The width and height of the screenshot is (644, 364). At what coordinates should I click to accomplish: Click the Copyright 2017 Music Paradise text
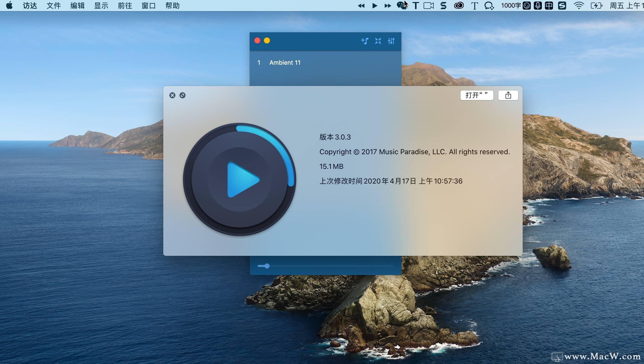415,152
